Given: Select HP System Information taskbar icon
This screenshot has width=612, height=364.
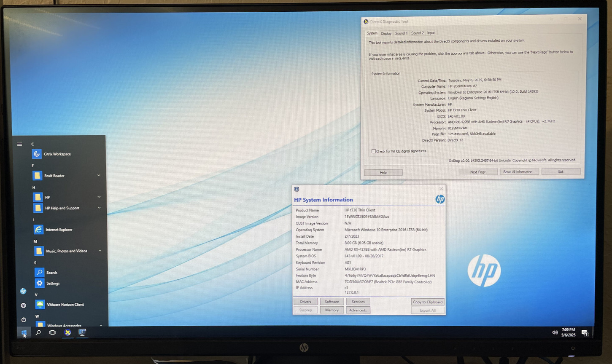Looking at the screenshot, I should (x=82, y=333).
